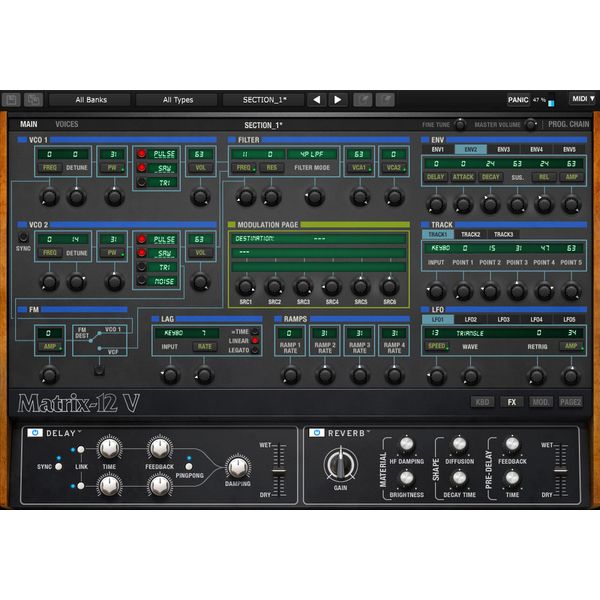The image size is (600, 600).
Task: Open the PROG. CHAIN panel
Action: coord(569,124)
